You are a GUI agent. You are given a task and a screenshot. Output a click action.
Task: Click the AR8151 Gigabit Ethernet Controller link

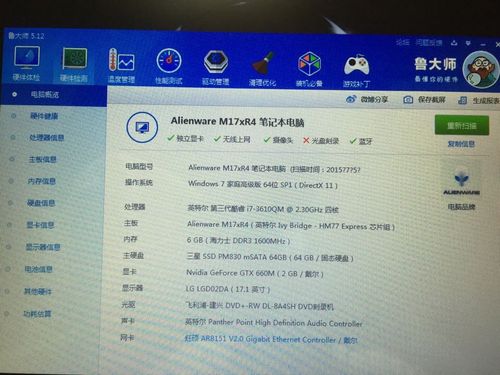point(271,339)
